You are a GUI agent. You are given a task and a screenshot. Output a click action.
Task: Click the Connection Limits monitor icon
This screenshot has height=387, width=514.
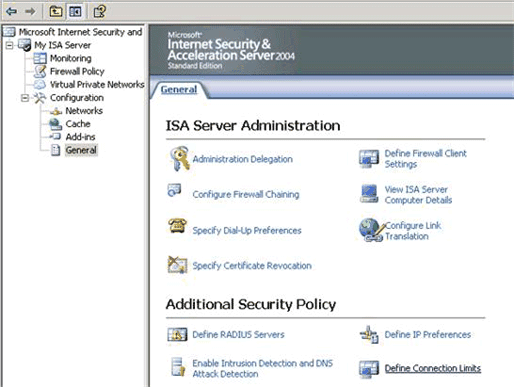coord(369,369)
